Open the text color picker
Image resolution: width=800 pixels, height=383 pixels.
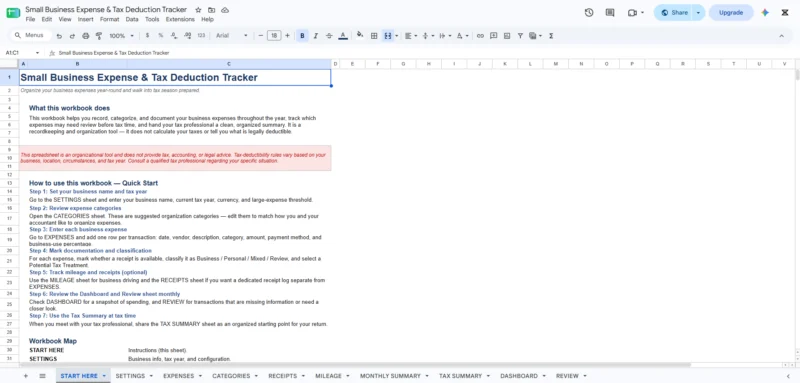[x=343, y=36]
